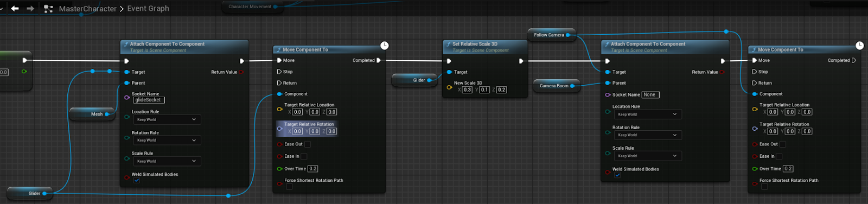Enable Ease Out in first Move Component To
868x204 pixels.
tap(308, 144)
